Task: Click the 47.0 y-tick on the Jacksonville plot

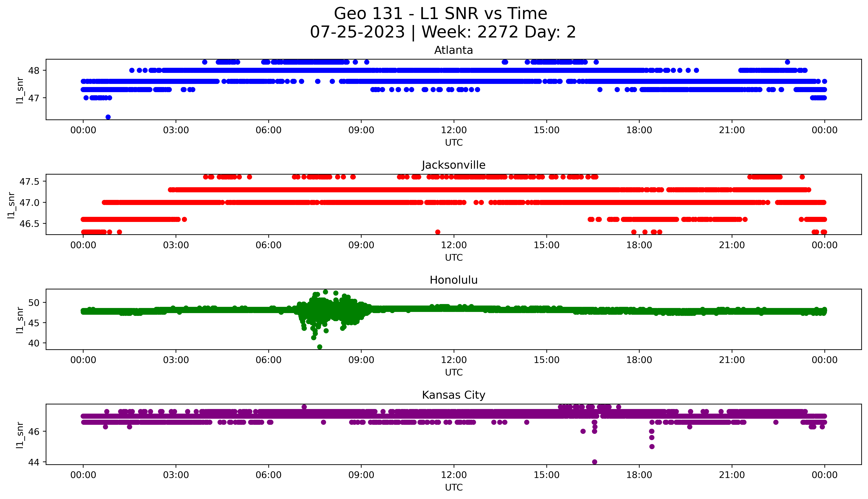Action: (x=30, y=203)
